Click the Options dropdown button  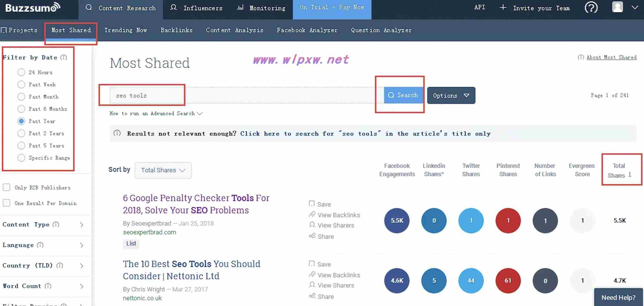(x=451, y=95)
